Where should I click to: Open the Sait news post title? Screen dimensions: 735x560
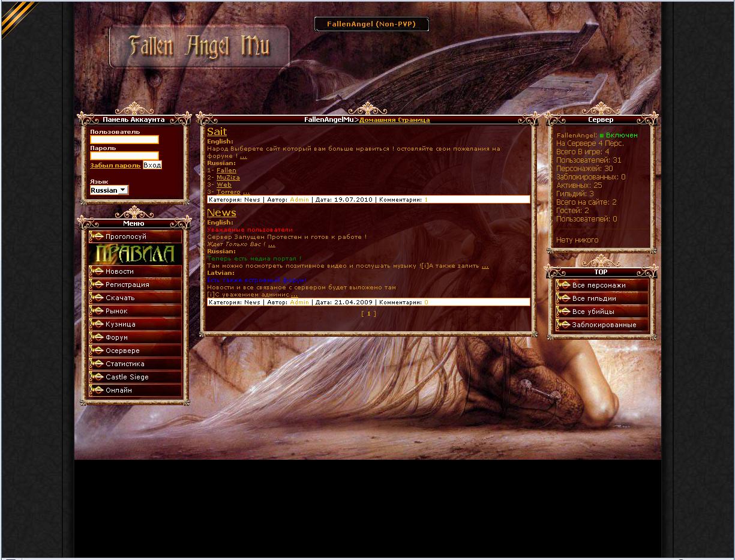217,131
